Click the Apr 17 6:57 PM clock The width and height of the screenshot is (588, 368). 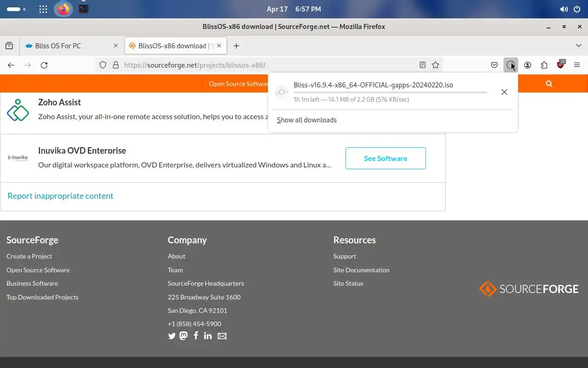(294, 9)
